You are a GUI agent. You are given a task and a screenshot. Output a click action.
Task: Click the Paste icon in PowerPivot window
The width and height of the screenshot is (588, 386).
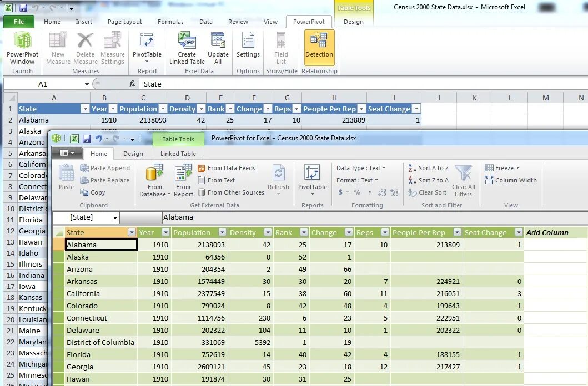pyautogui.click(x=67, y=174)
